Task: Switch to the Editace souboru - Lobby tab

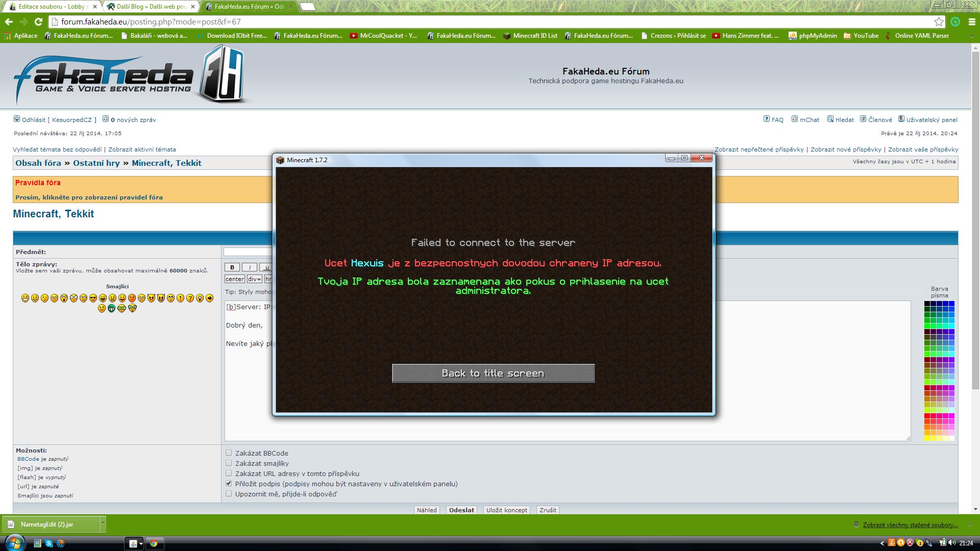Action: coord(51,7)
